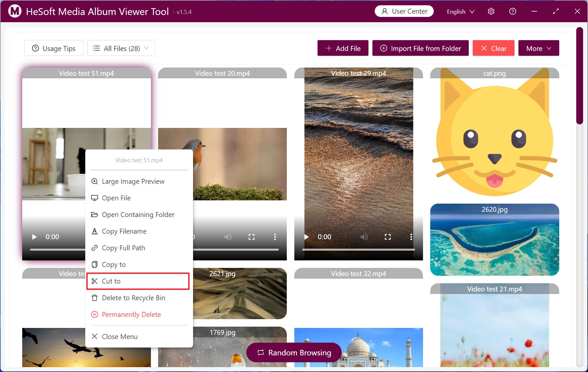The height and width of the screenshot is (372, 588).
Task: Choose Copy Filename option
Action: 139,231
